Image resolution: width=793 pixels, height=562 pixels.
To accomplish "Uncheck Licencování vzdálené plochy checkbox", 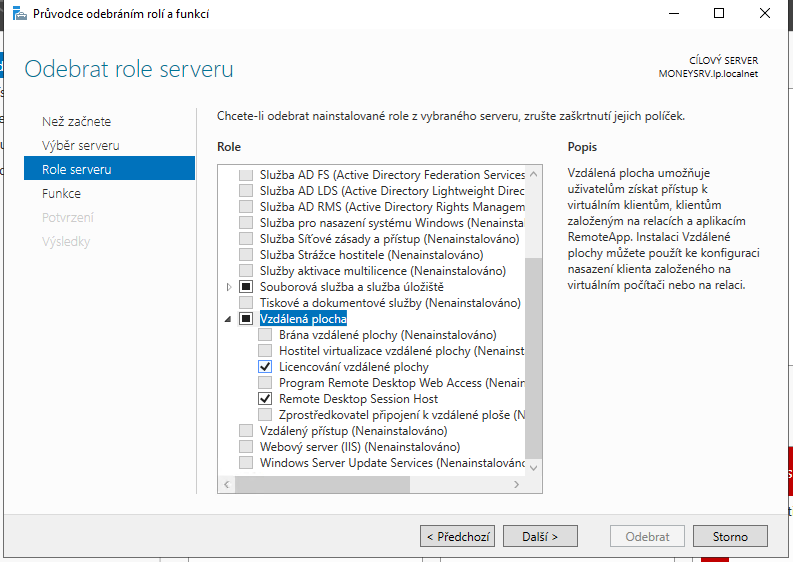I will click(265, 367).
